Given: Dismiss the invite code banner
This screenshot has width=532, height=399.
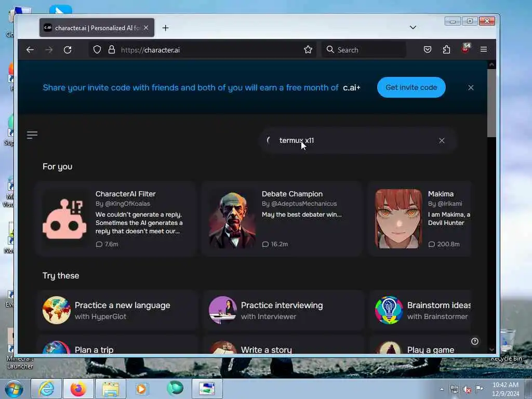Looking at the screenshot, I should tap(471, 87).
